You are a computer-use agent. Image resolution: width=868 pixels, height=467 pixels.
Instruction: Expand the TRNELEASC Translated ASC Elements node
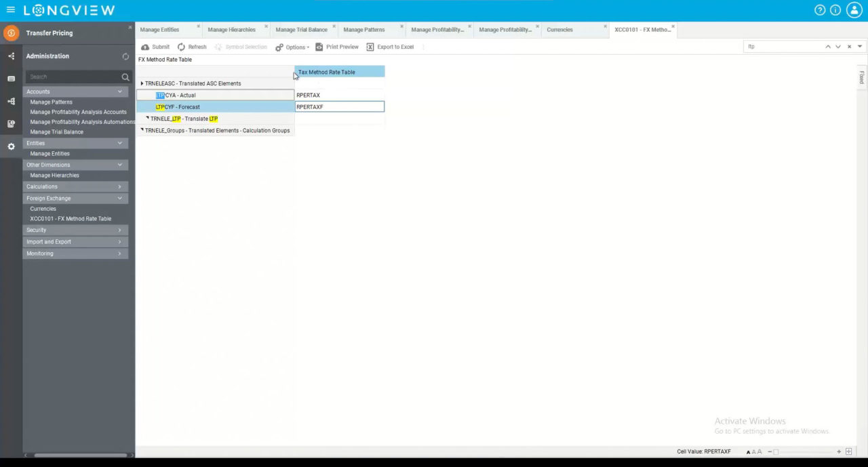tap(142, 83)
